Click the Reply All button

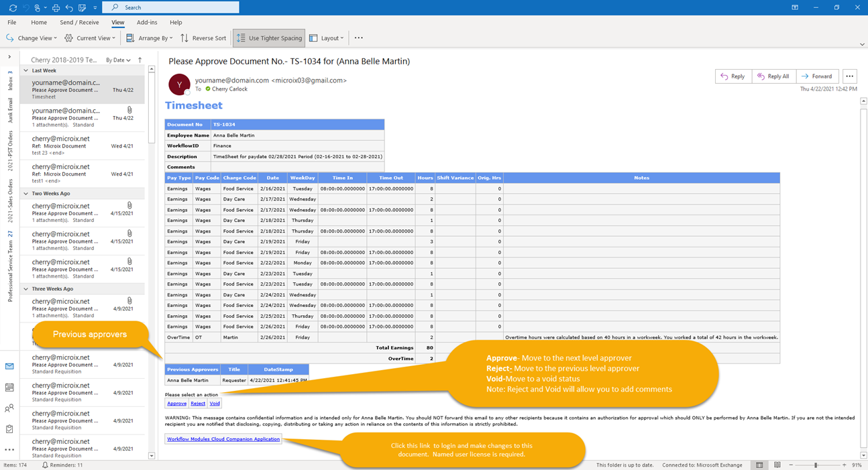[773, 76]
